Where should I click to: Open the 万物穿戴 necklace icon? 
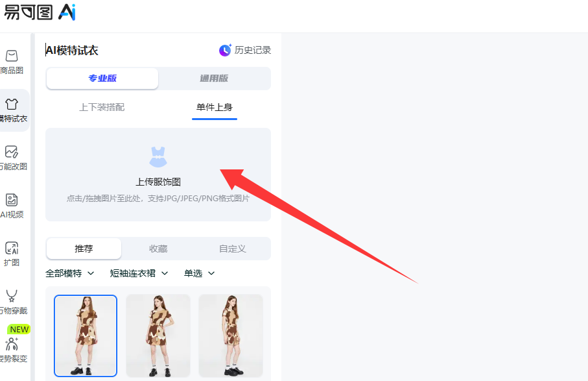click(x=12, y=297)
